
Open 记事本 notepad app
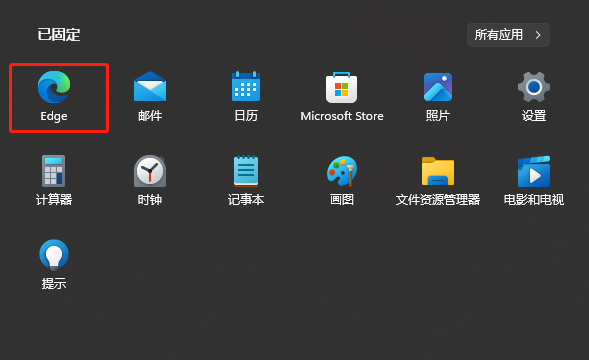click(x=246, y=171)
